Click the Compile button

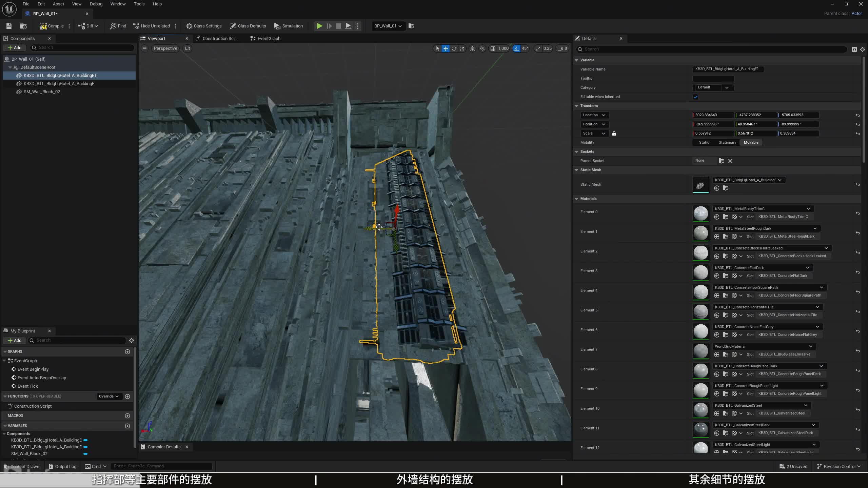pyautogui.click(x=52, y=26)
